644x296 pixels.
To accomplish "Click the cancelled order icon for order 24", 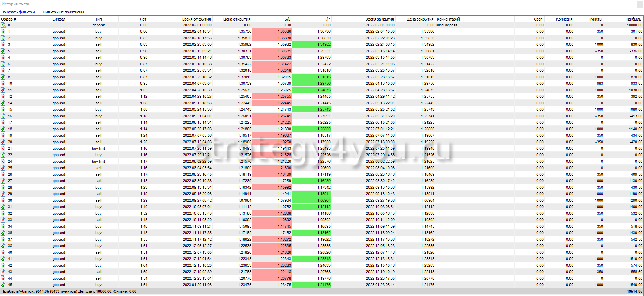I will (x=3, y=162).
